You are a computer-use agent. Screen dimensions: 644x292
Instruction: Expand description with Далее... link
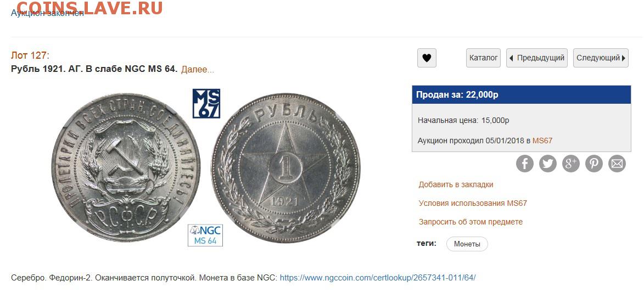click(x=198, y=69)
